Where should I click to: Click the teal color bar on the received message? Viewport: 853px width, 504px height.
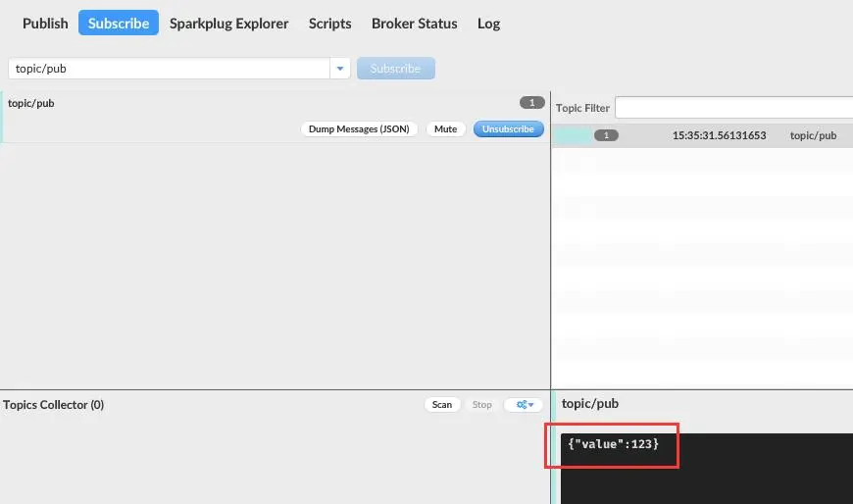point(572,135)
